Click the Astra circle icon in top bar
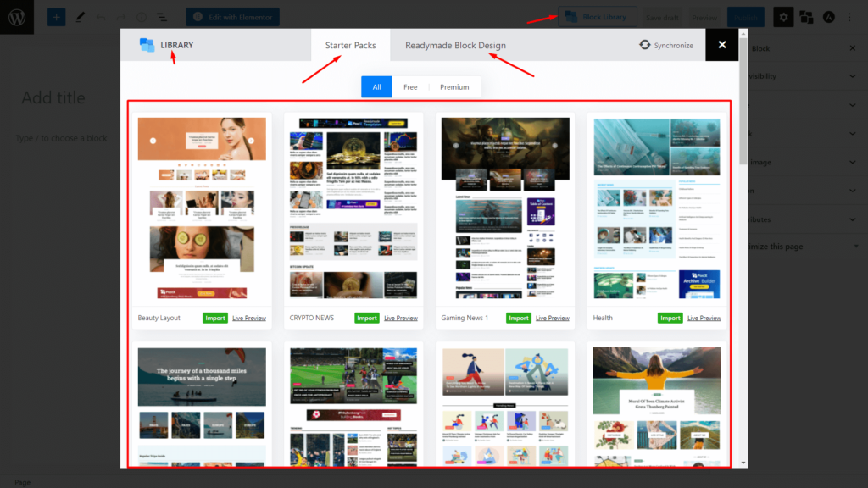This screenshot has width=868, height=488. coord(829,17)
